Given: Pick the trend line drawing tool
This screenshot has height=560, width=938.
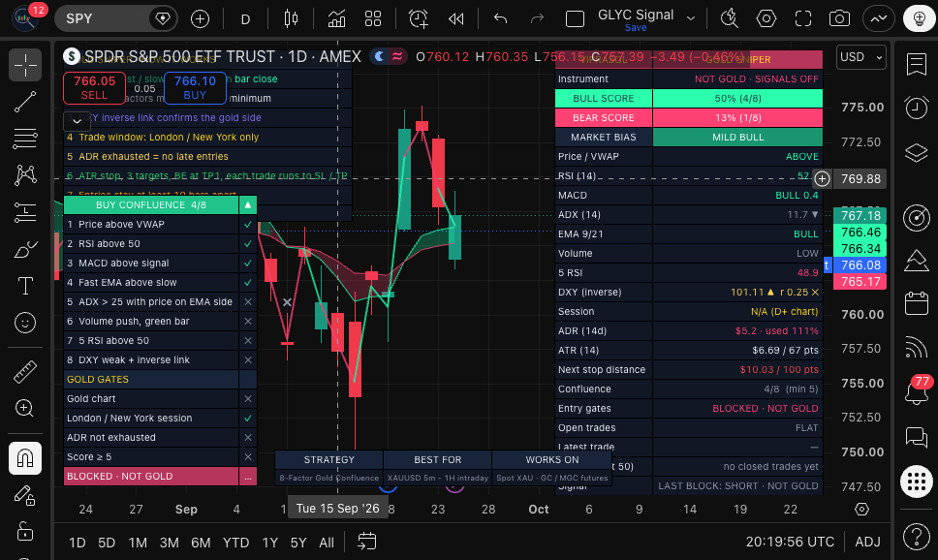Looking at the screenshot, I should point(25,103).
